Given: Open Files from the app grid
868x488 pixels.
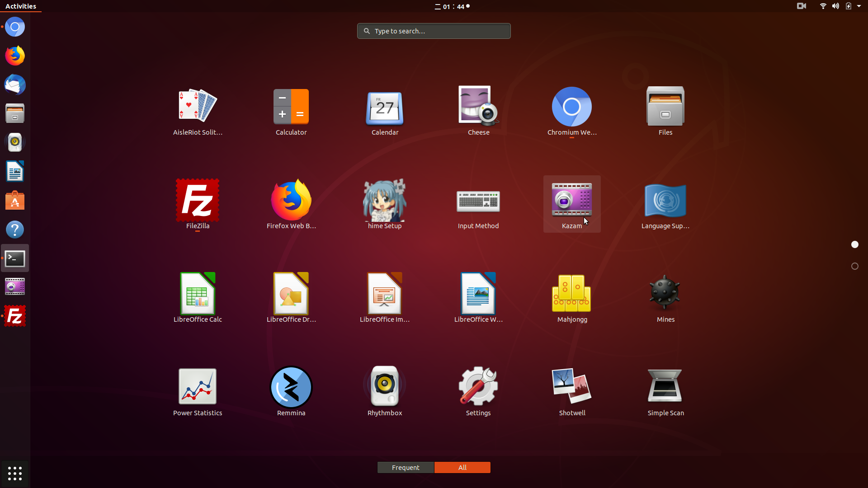Looking at the screenshot, I should [x=665, y=111].
